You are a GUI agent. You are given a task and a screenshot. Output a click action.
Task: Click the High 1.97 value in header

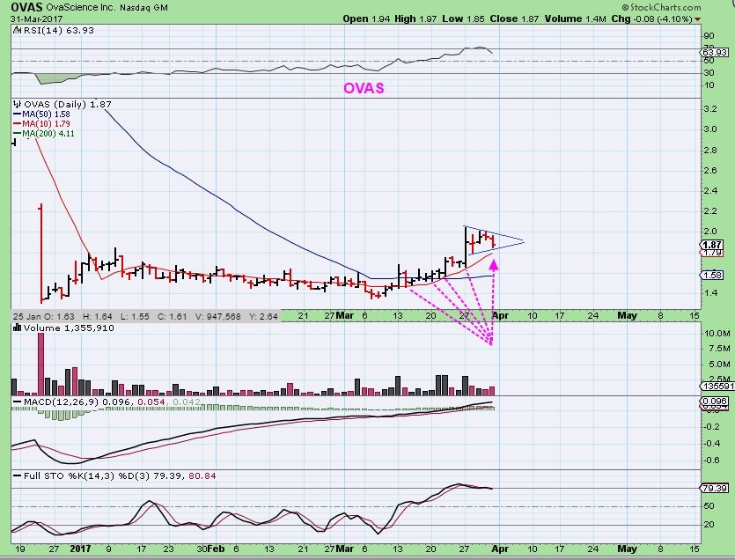coord(415,18)
